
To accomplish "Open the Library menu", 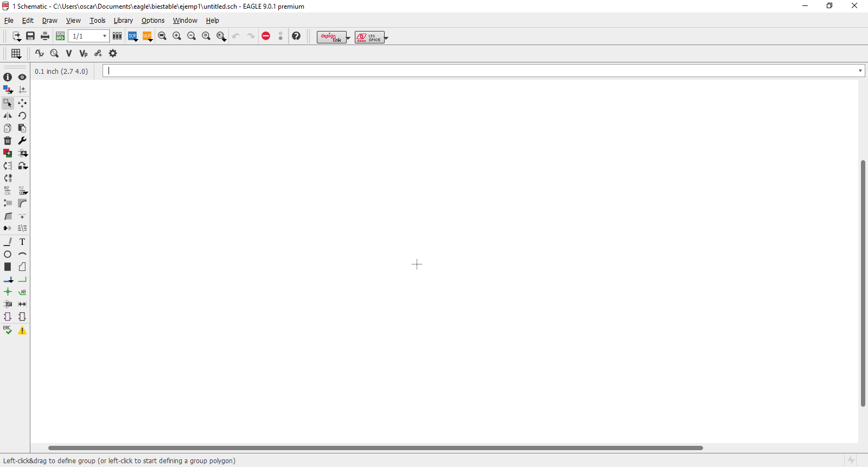I will (x=123, y=21).
